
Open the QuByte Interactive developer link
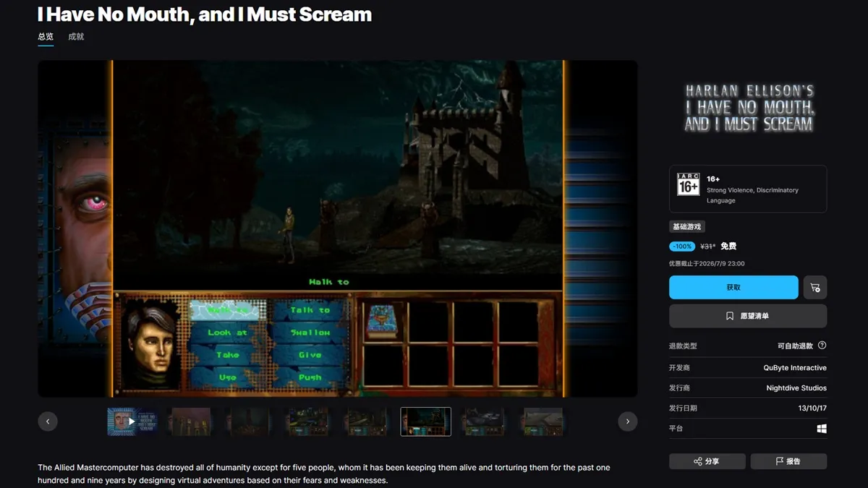(x=795, y=368)
